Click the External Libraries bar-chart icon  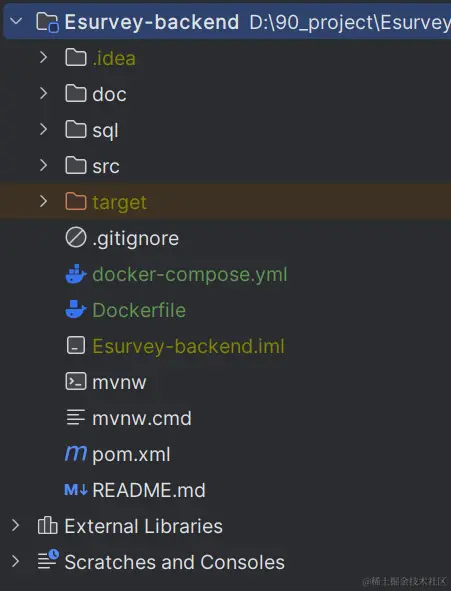pyautogui.click(x=47, y=525)
